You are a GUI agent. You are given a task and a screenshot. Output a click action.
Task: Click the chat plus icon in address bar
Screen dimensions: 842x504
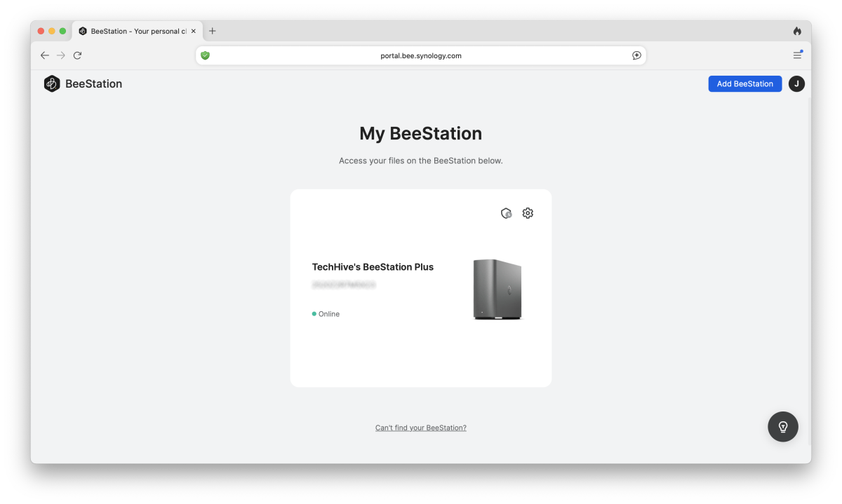click(636, 55)
